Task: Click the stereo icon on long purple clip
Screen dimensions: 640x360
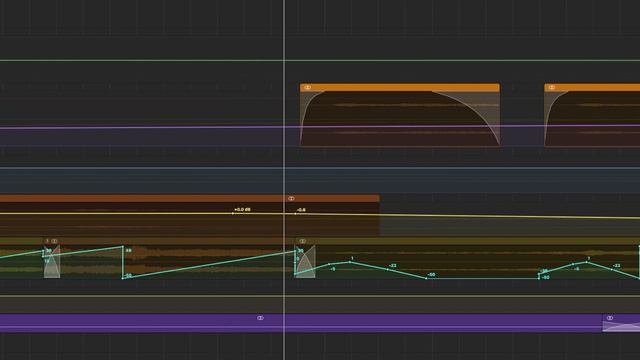Action: pyautogui.click(x=260, y=318)
